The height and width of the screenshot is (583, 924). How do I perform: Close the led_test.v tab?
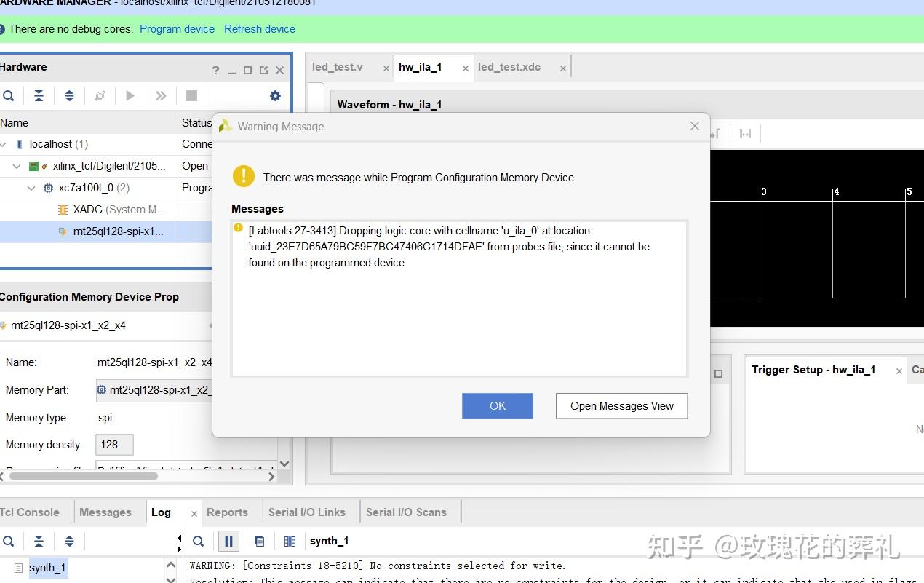click(x=386, y=68)
